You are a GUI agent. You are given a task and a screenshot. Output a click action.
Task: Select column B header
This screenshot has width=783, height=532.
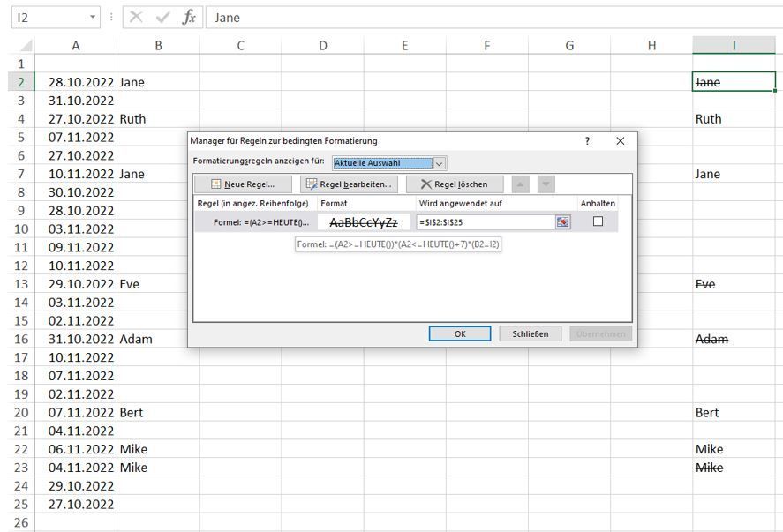(158, 46)
